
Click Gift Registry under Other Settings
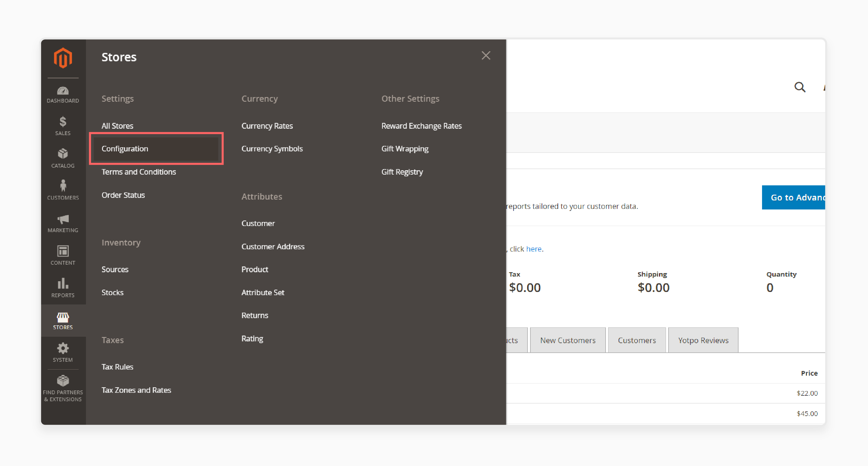(x=402, y=171)
